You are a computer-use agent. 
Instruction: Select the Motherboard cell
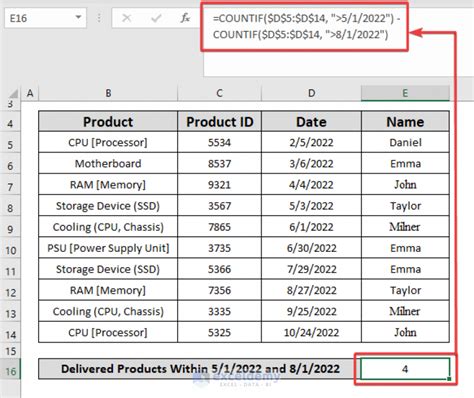coord(108,164)
